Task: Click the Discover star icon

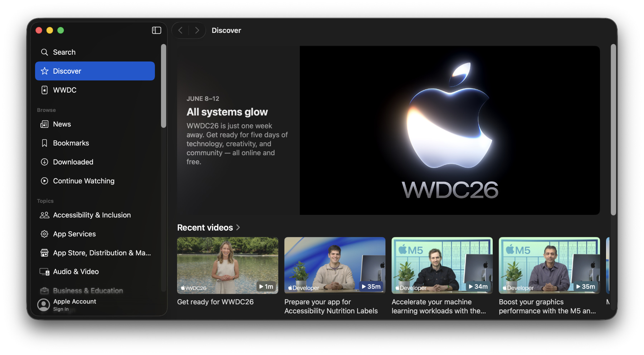Action: (x=44, y=71)
